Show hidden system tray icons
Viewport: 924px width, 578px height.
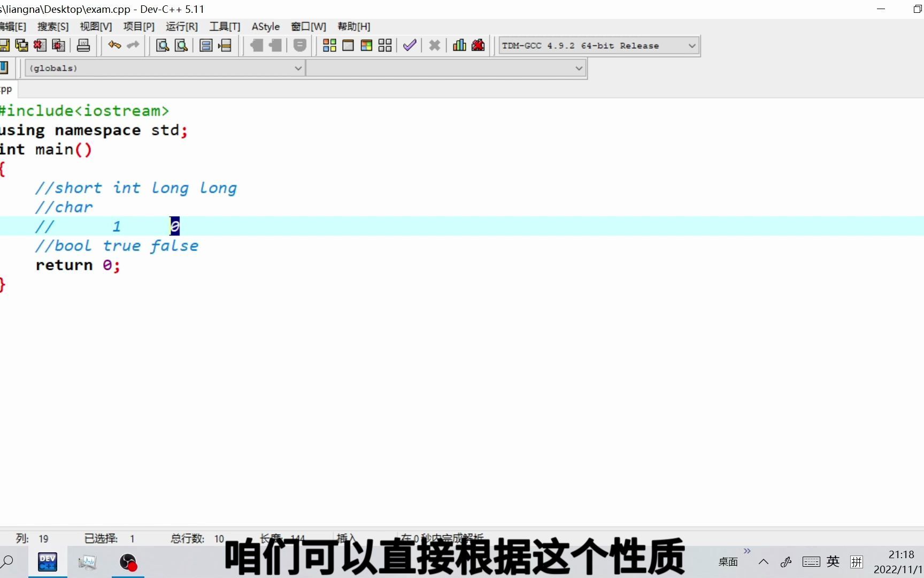click(764, 562)
